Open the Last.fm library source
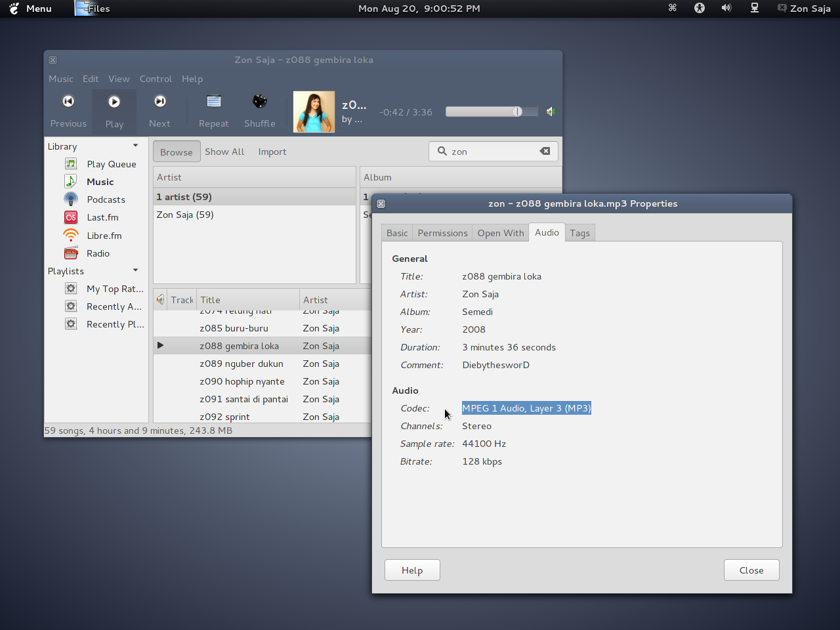Screen dimensions: 840x630 tap(101, 217)
